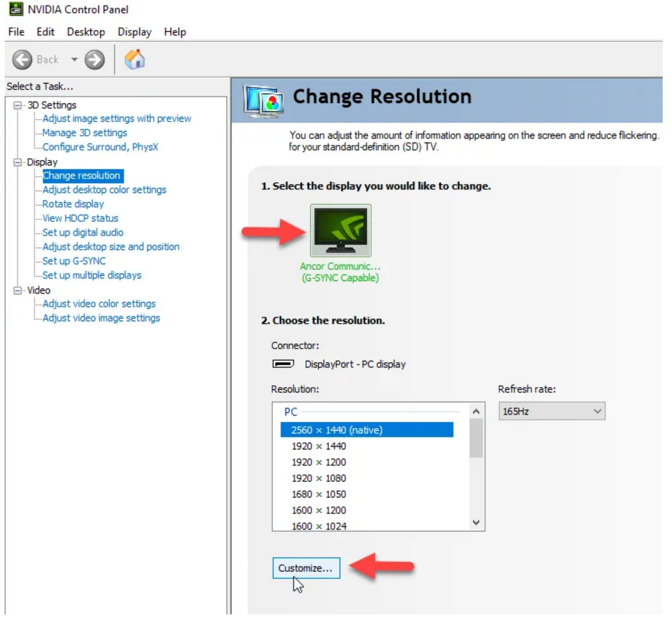
Task: Open View HDCP status
Action: pyautogui.click(x=81, y=219)
